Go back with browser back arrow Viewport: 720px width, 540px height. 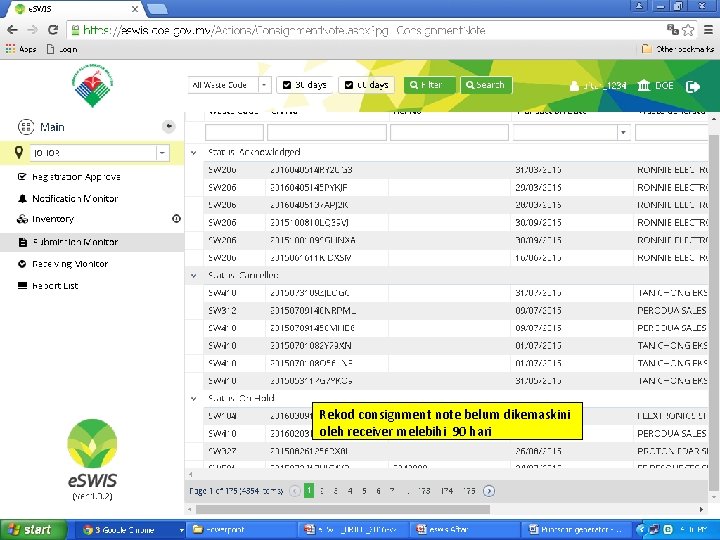12,30
